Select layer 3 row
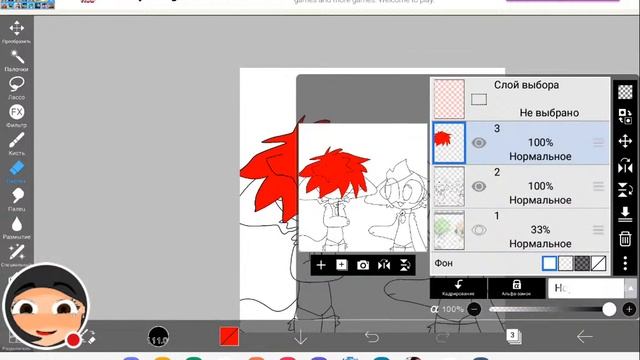Viewport: 640px width, 360px height. point(520,143)
